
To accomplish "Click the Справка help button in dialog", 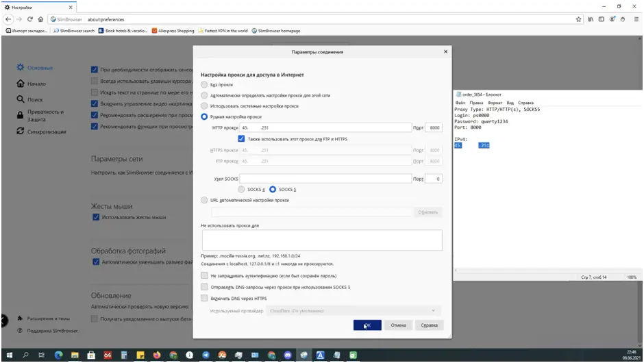I will (x=429, y=325).
